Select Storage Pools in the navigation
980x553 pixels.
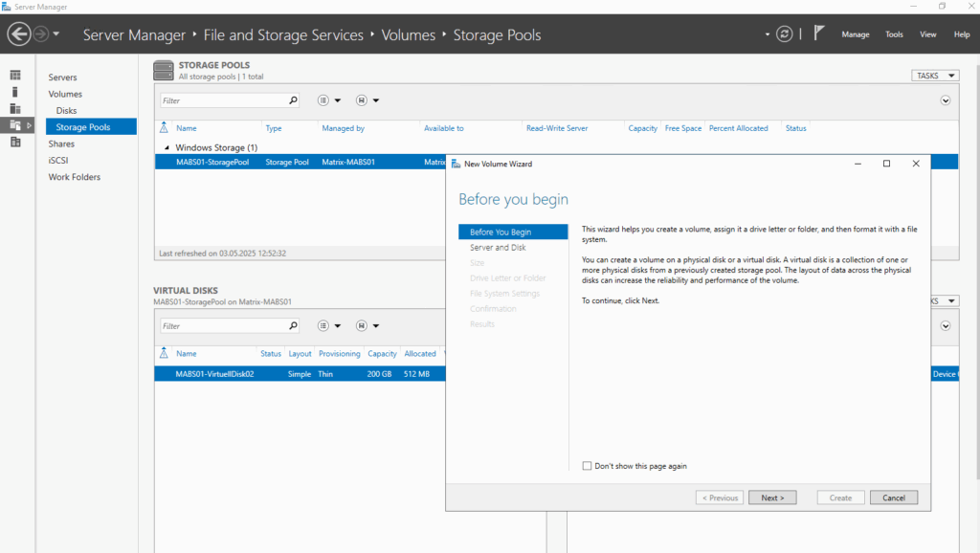91,127
